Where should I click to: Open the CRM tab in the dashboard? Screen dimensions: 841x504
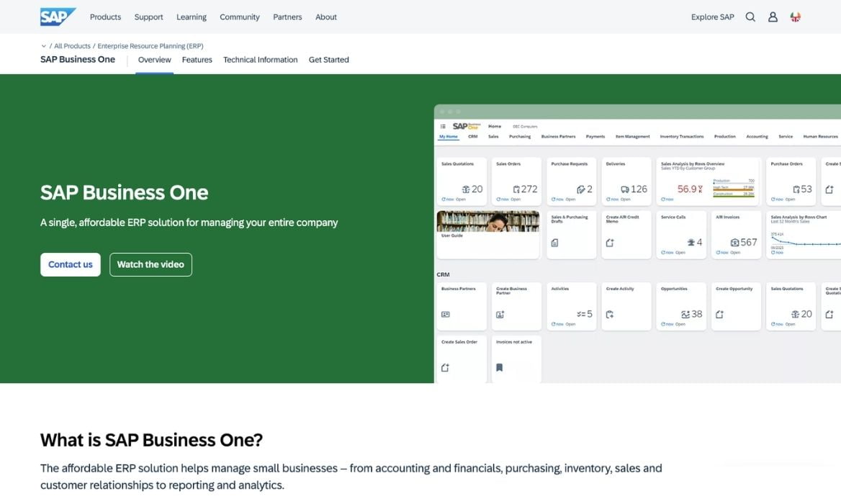pyautogui.click(x=473, y=137)
